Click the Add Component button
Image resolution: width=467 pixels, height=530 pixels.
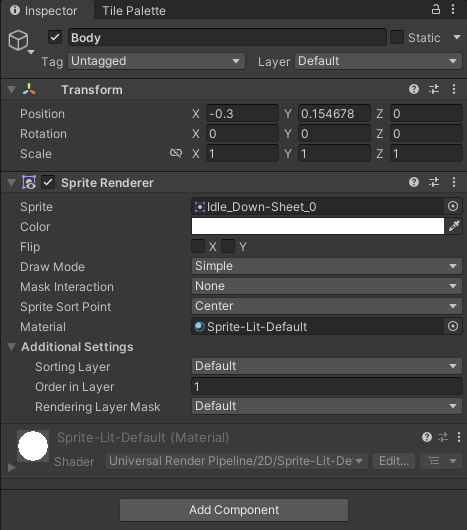[x=234, y=510]
